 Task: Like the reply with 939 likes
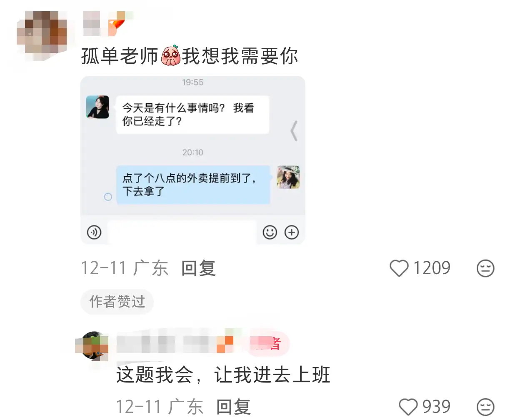point(408,407)
